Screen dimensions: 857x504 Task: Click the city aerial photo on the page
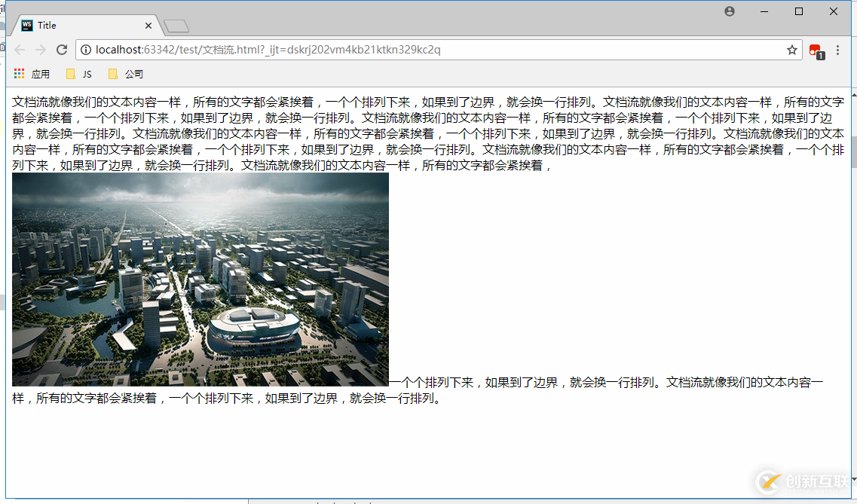[x=200, y=279]
